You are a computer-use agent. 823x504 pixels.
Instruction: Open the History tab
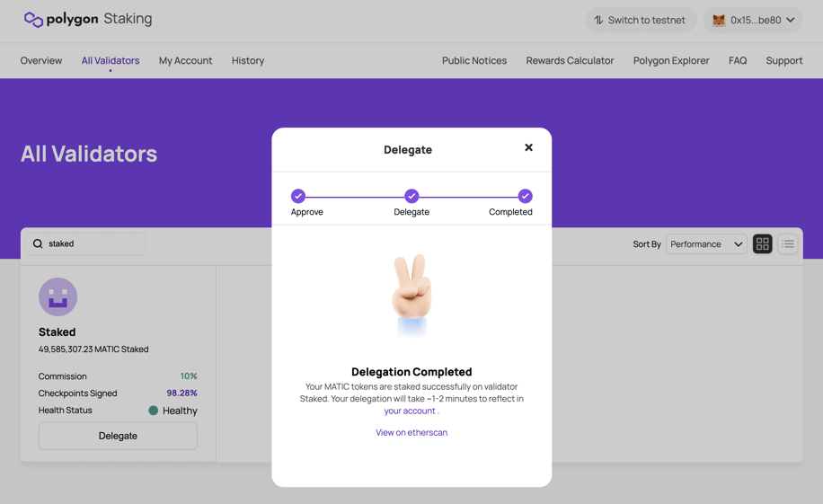pos(248,60)
